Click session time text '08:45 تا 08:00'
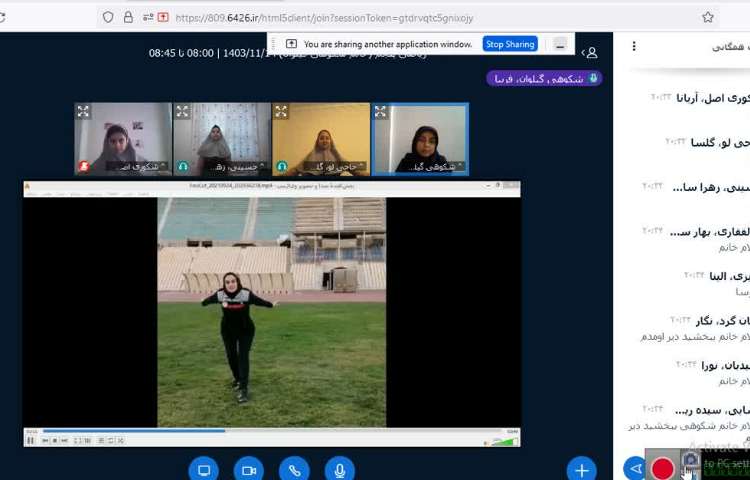 click(181, 53)
